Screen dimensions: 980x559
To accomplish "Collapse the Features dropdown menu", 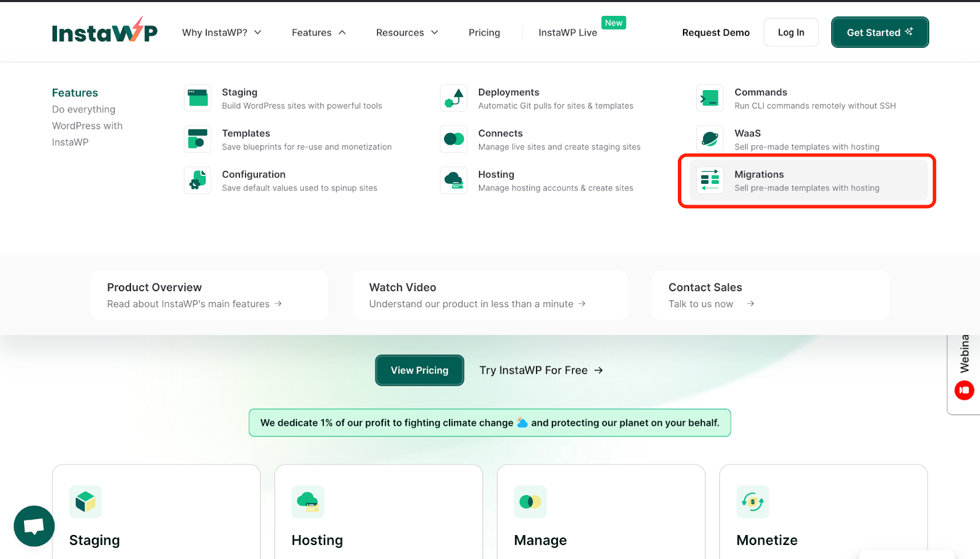I will click(318, 32).
